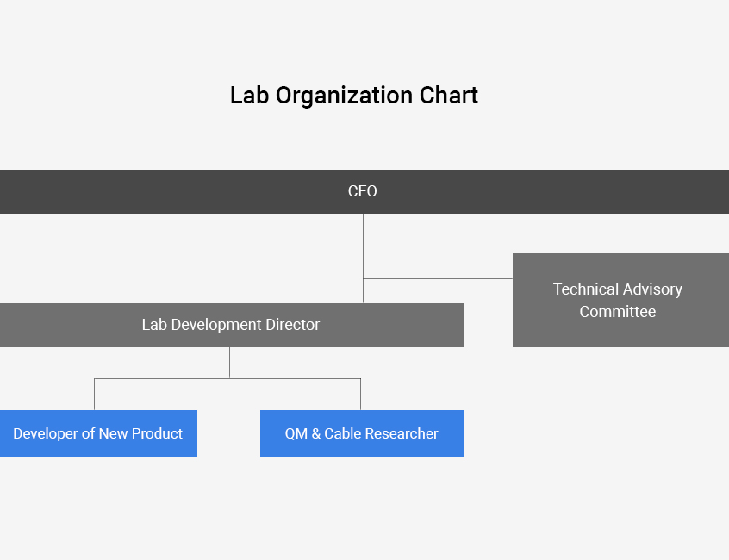
Task: Select the vertical connector above Developer of New Product
Action: (95, 394)
